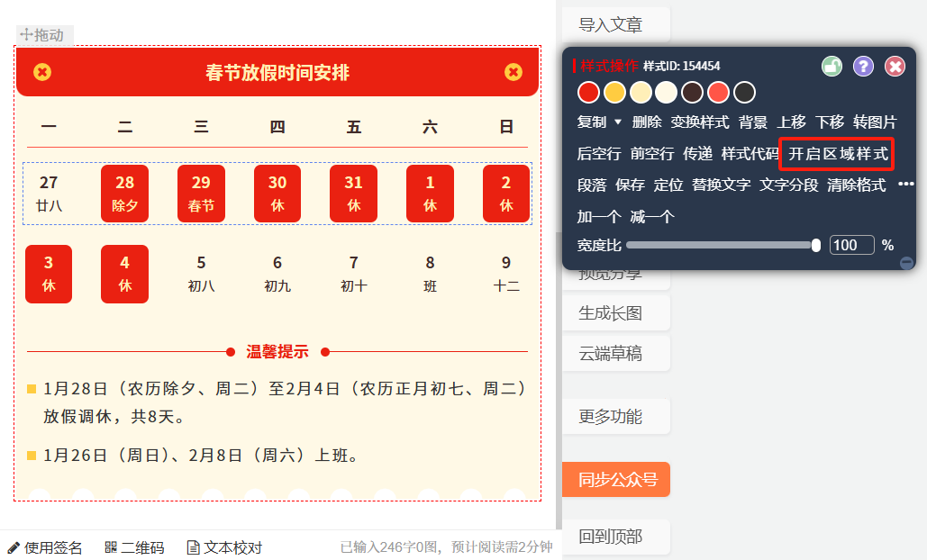Click 变换样式 in the style panel
The height and width of the screenshot is (560, 927).
tap(700, 122)
